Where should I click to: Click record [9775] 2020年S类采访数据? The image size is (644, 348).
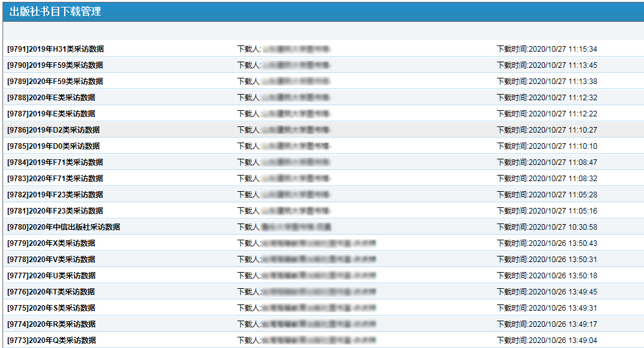click(x=51, y=308)
